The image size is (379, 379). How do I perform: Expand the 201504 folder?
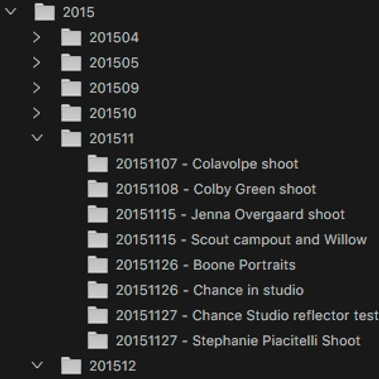(37, 37)
